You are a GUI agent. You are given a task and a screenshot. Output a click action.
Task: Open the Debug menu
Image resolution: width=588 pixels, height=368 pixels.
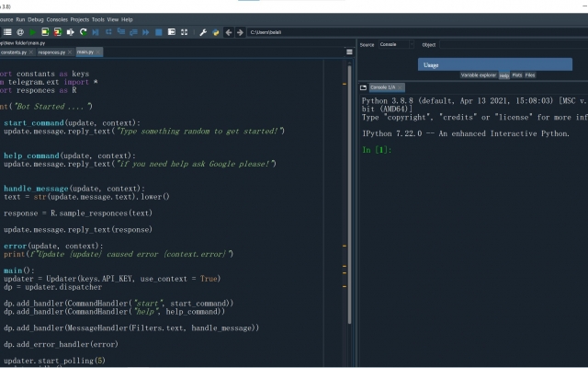36,19
